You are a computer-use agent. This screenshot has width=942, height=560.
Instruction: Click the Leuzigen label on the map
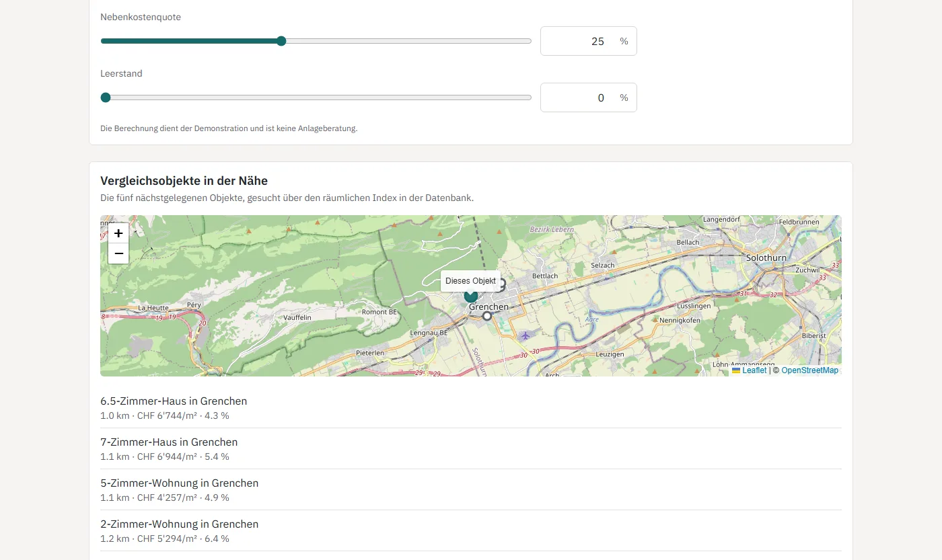click(610, 354)
